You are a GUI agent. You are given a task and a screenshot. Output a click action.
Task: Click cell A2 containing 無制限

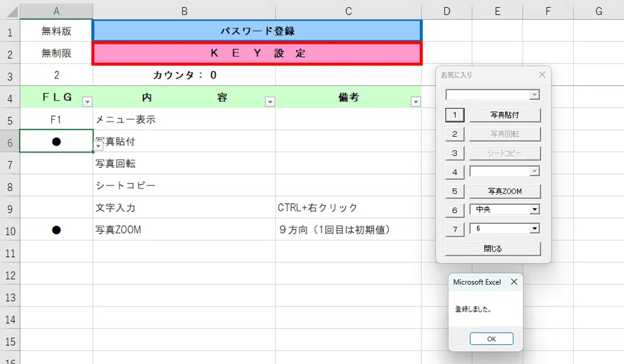tap(56, 53)
